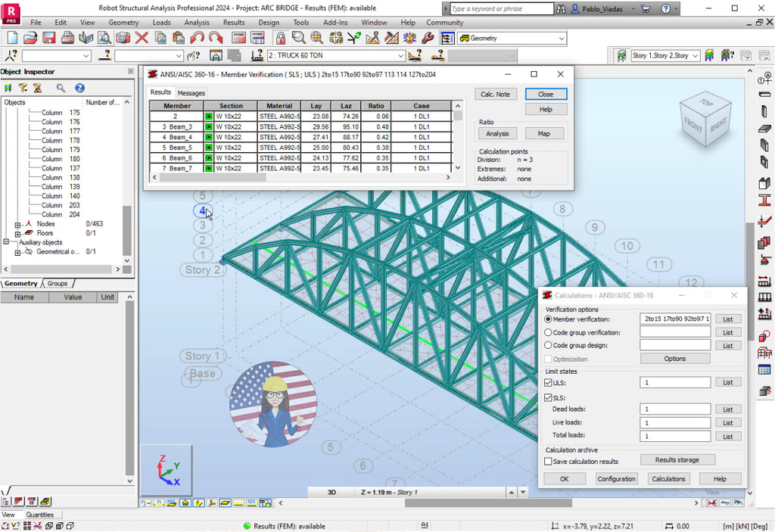Click the Calc. Note button
Image resolution: width=775 pixels, height=532 pixels.
496,95
